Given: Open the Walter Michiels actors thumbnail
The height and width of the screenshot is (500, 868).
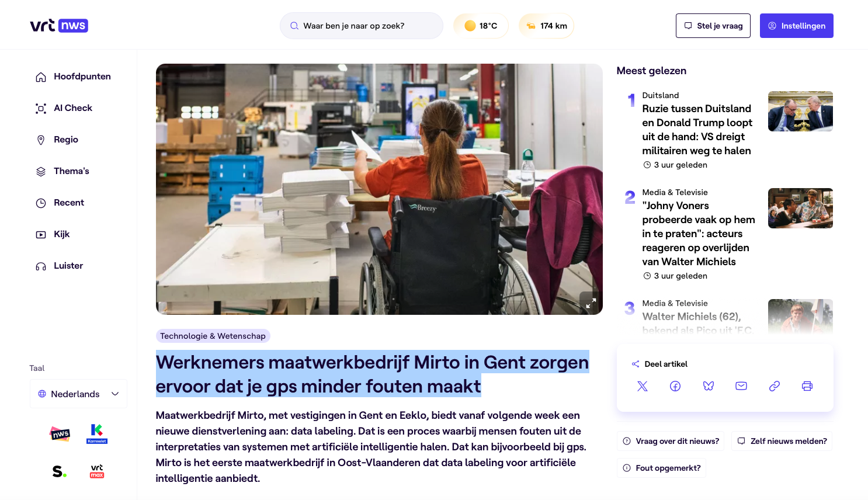Looking at the screenshot, I should tap(800, 208).
